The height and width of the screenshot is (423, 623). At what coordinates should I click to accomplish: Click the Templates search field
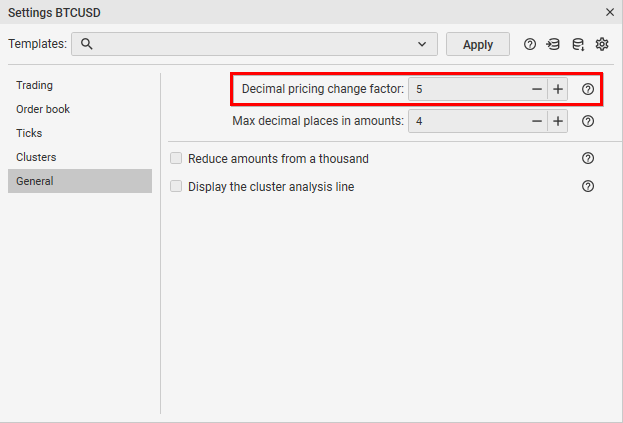point(254,44)
